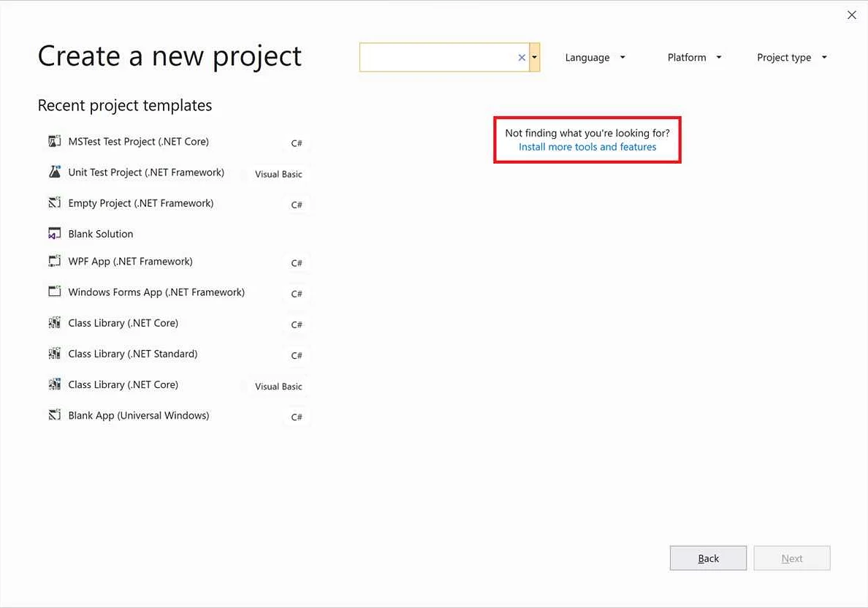The width and height of the screenshot is (868, 608).
Task: Click the Next button
Action: point(791,558)
